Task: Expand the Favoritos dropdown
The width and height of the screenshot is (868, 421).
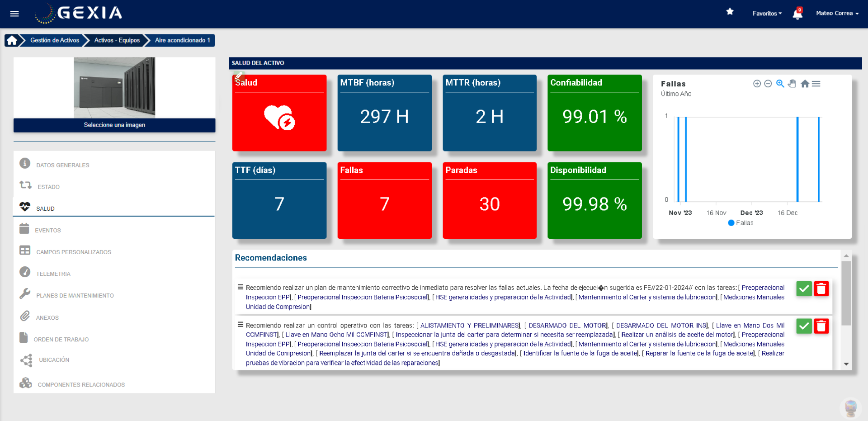Action: point(767,14)
